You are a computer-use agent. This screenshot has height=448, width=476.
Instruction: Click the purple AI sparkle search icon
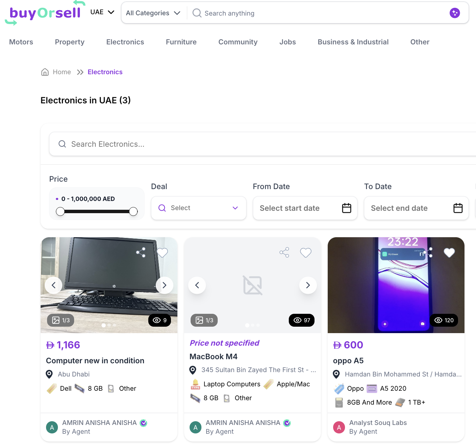point(455,13)
